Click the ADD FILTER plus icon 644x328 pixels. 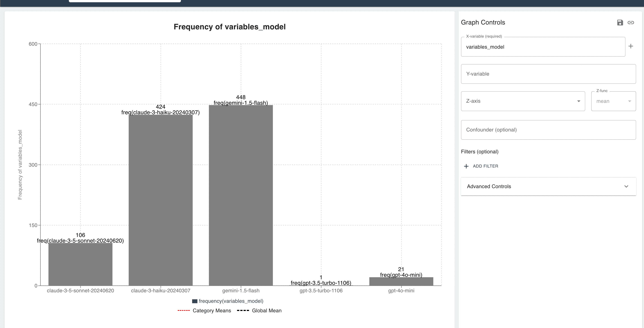(x=466, y=166)
